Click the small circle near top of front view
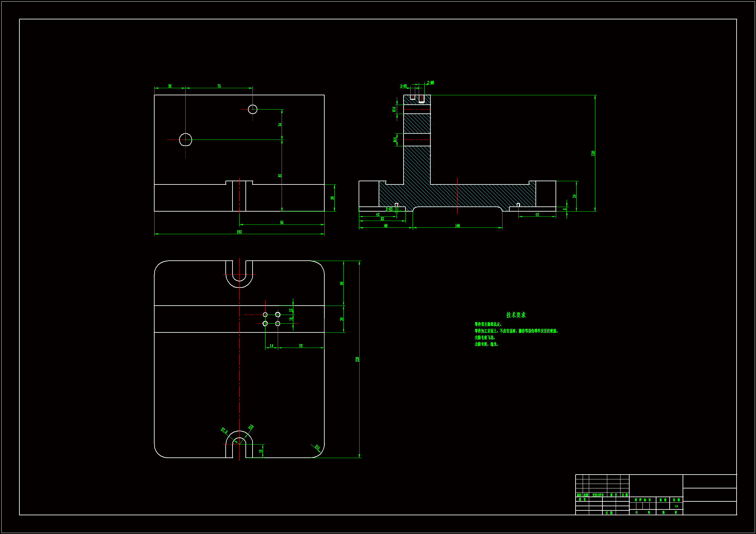 pos(253,109)
